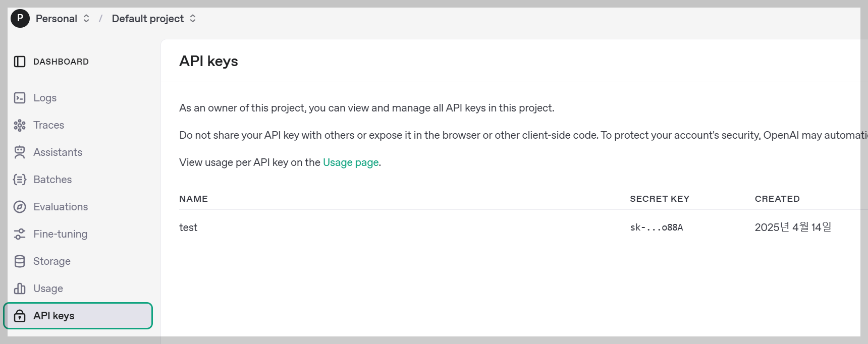Click the secret key sk-...o88A
This screenshot has width=868, height=344.
click(657, 227)
